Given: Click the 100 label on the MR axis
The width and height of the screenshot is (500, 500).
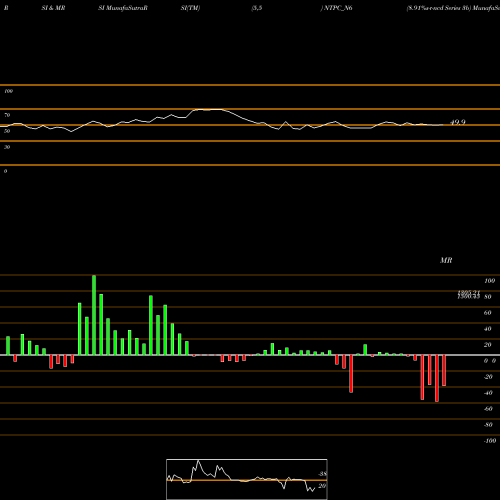Looking at the screenshot, I should (489, 281).
